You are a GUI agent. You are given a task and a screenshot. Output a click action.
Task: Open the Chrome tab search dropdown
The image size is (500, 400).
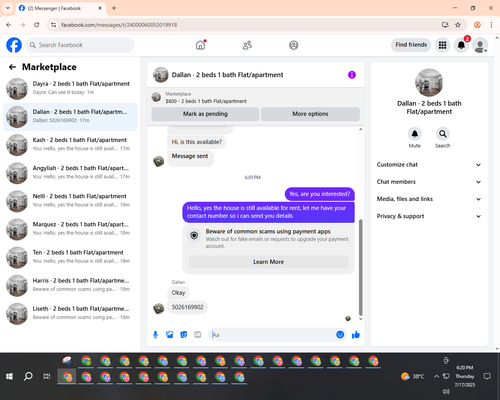click(8, 8)
